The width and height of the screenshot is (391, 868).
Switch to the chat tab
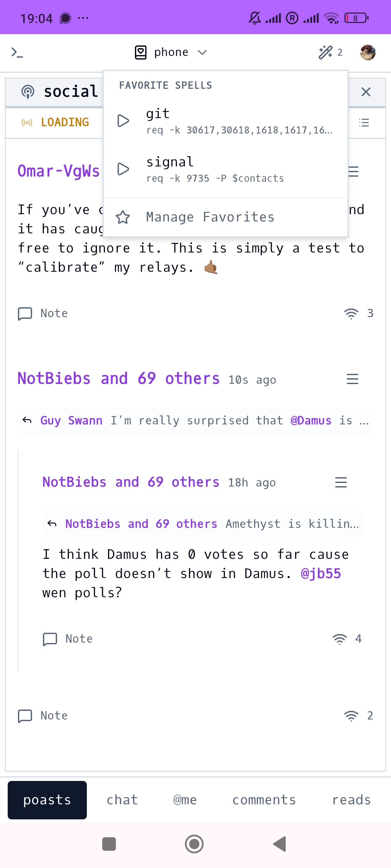pos(122,800)
